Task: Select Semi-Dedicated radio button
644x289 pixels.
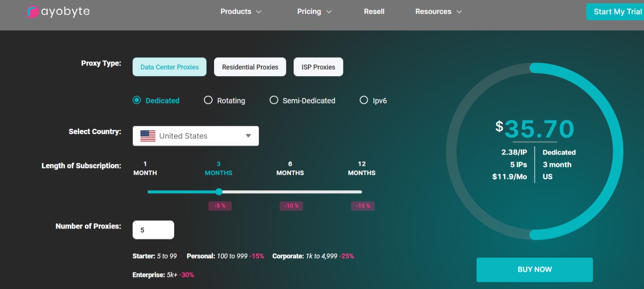Action: pos(274,100)
